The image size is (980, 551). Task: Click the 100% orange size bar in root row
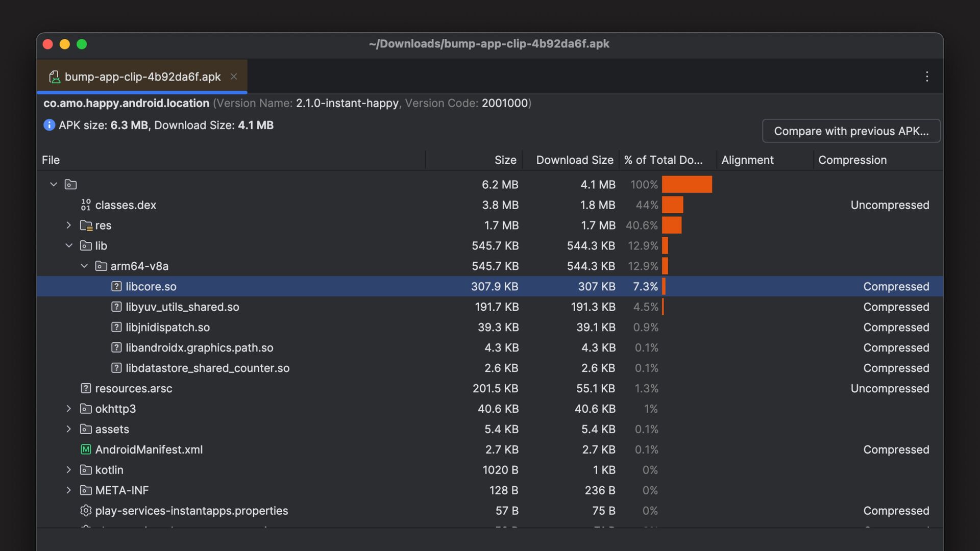point(687,184)
